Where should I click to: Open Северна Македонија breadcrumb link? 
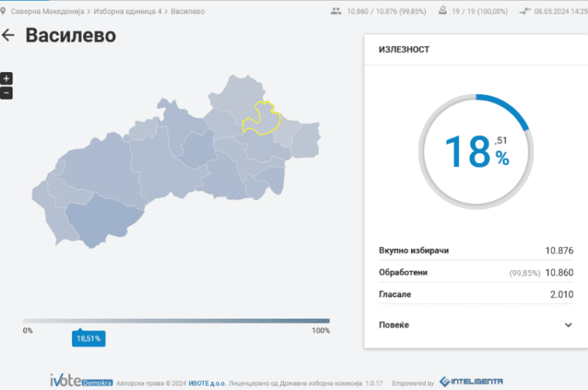pyautogui.click(x=47, y=12)
